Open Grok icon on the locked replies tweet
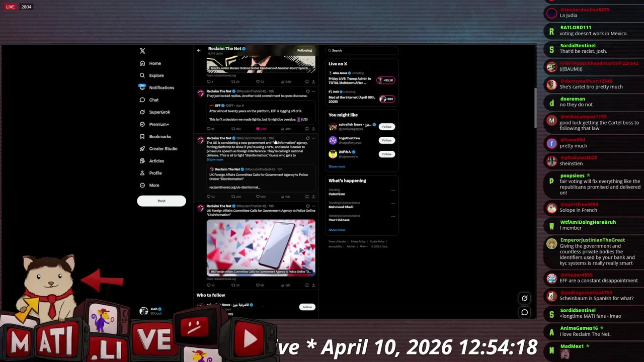 coord(307,92)
